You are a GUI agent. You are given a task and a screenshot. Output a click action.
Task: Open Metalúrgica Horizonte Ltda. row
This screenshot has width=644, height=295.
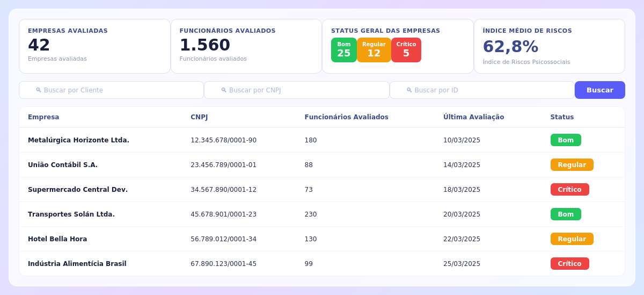322,140
